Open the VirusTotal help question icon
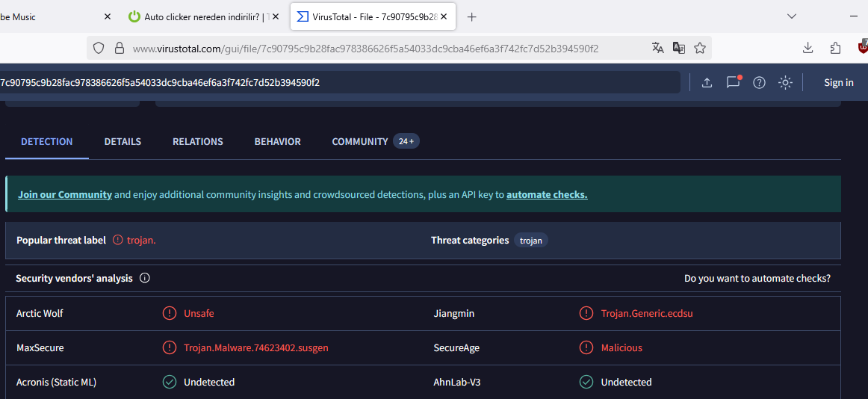 [759, 83]
